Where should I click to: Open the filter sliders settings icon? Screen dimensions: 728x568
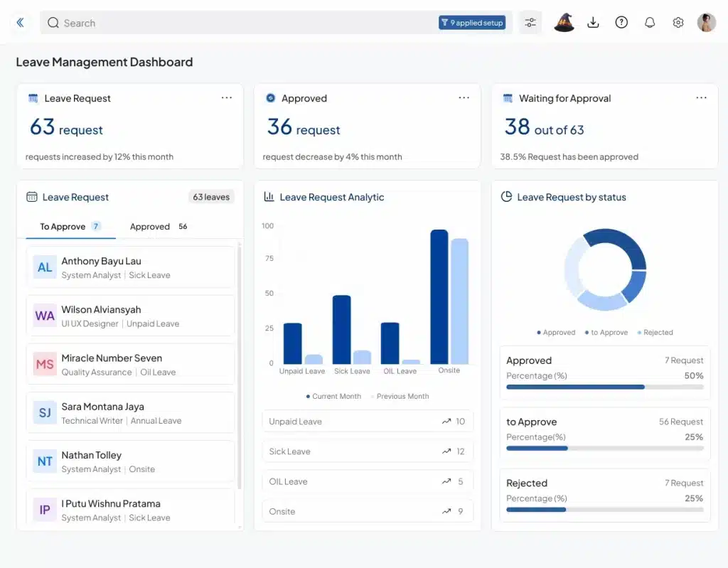pyautogui.click(x=530, y=23)
